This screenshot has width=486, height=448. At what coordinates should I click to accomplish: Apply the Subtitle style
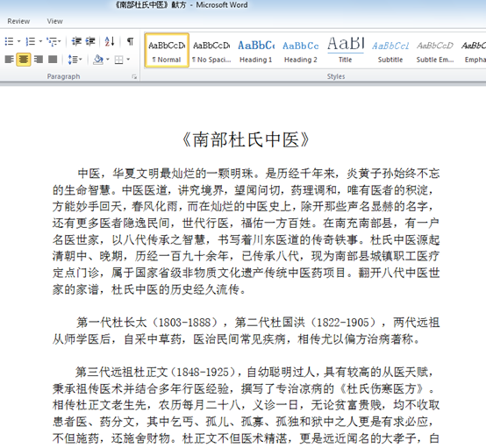(390, 50)
